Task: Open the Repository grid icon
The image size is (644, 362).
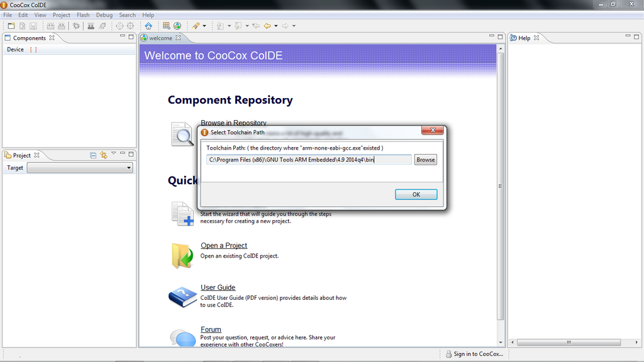Action: coord(166,26)
